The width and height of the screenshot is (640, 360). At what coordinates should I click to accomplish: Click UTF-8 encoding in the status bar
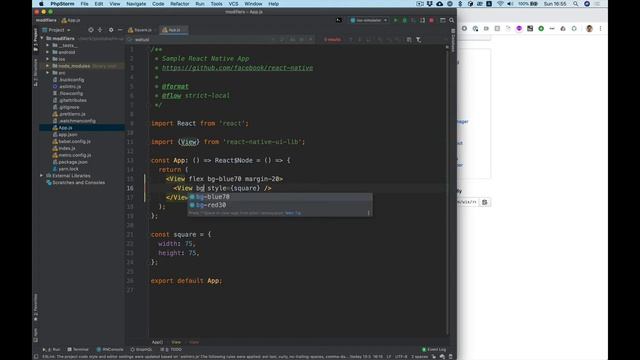click(x=401, y=356)
